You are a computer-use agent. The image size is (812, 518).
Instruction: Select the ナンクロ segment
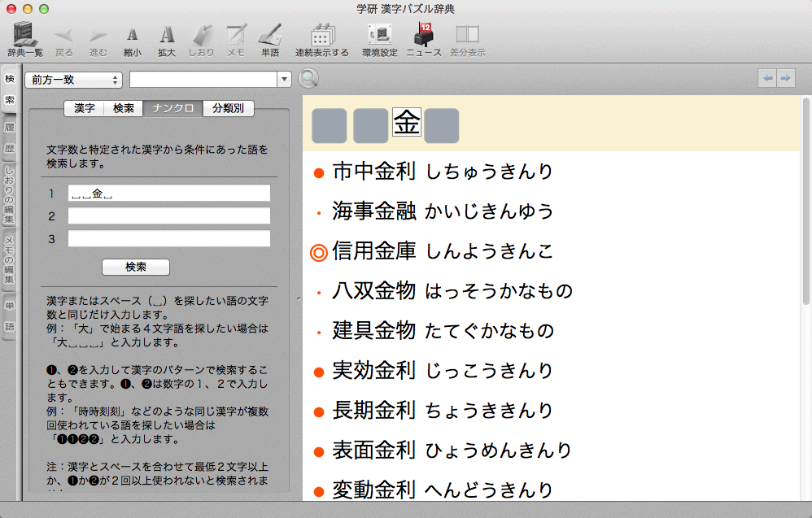173,108
